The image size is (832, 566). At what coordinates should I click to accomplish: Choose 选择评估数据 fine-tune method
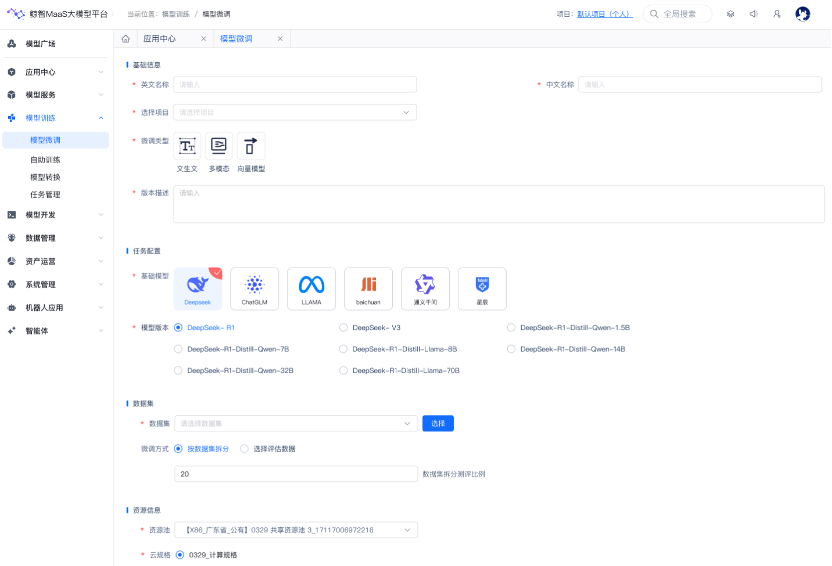coord(244,449)
